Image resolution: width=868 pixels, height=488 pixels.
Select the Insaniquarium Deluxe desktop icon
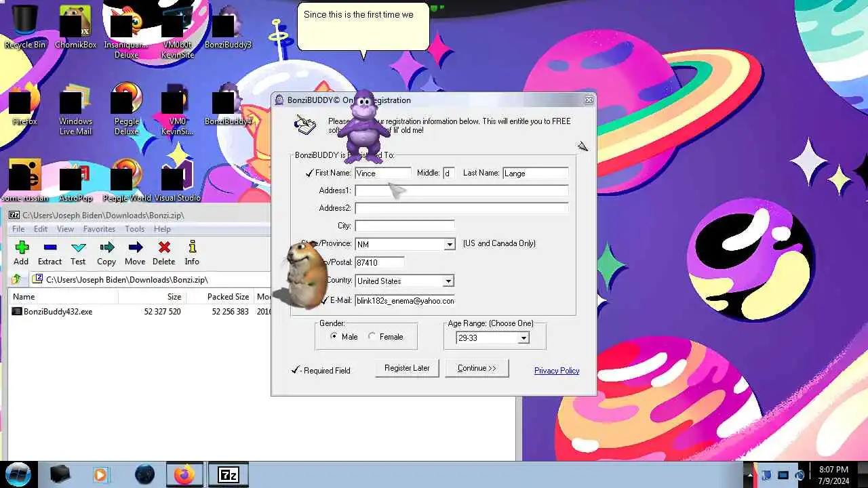[126, 32]
